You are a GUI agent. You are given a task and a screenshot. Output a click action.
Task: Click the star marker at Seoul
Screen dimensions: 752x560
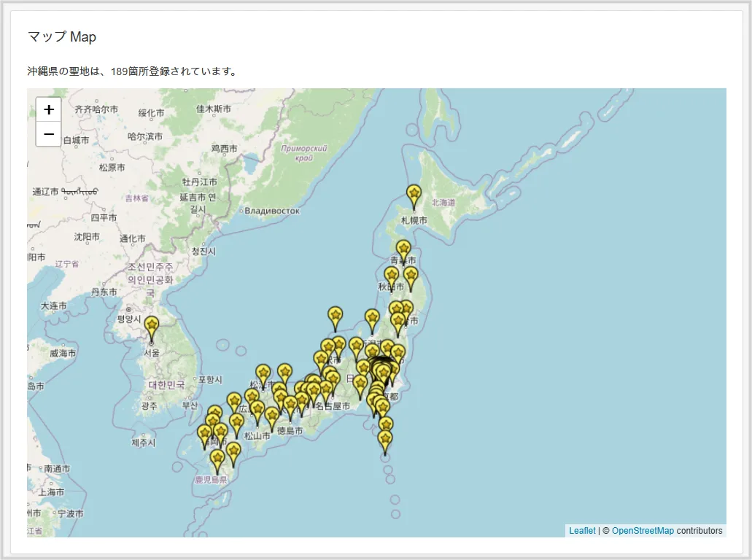tap(151, 327)
